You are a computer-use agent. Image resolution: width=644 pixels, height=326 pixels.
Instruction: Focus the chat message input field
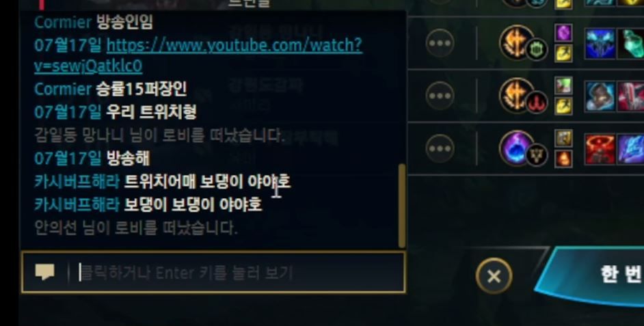pyautogui.click(x=213, y=272)
